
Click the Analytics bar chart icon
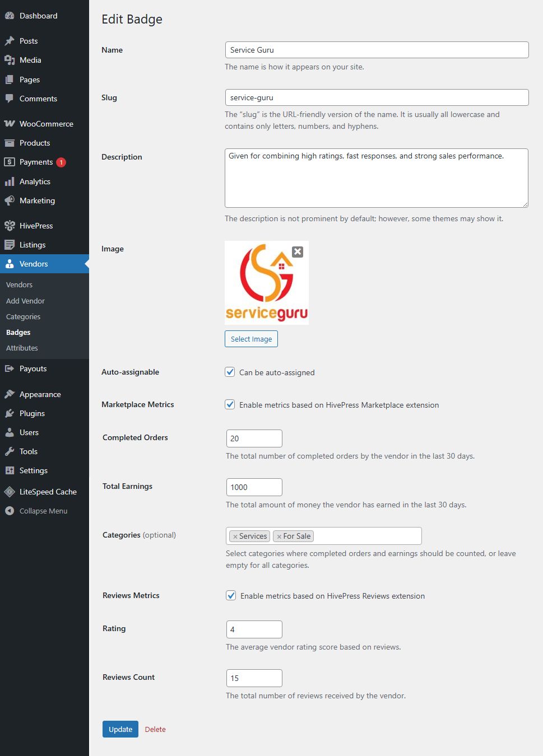coord(10,181)
